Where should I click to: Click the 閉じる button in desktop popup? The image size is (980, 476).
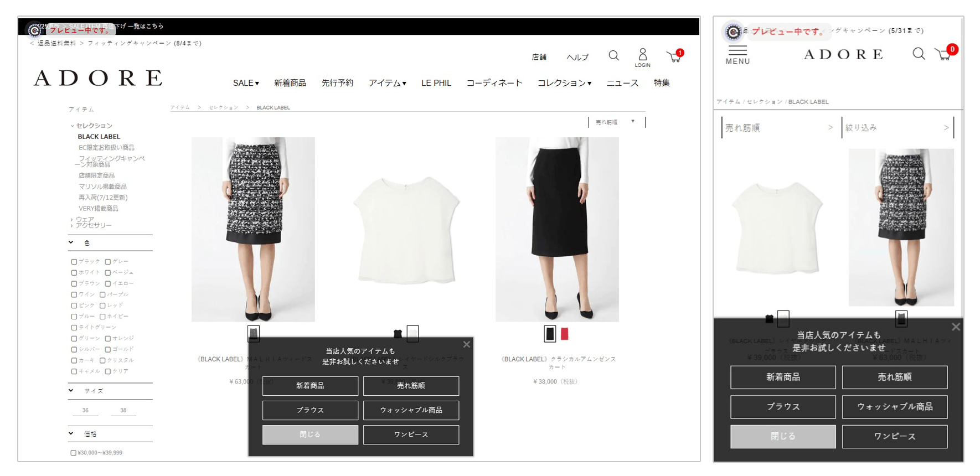310,434
